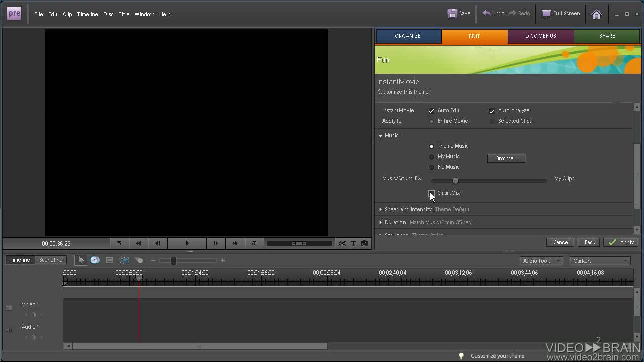Expand the Speed and Intensity section
The image size is (644, 362).
pos(381,209)
